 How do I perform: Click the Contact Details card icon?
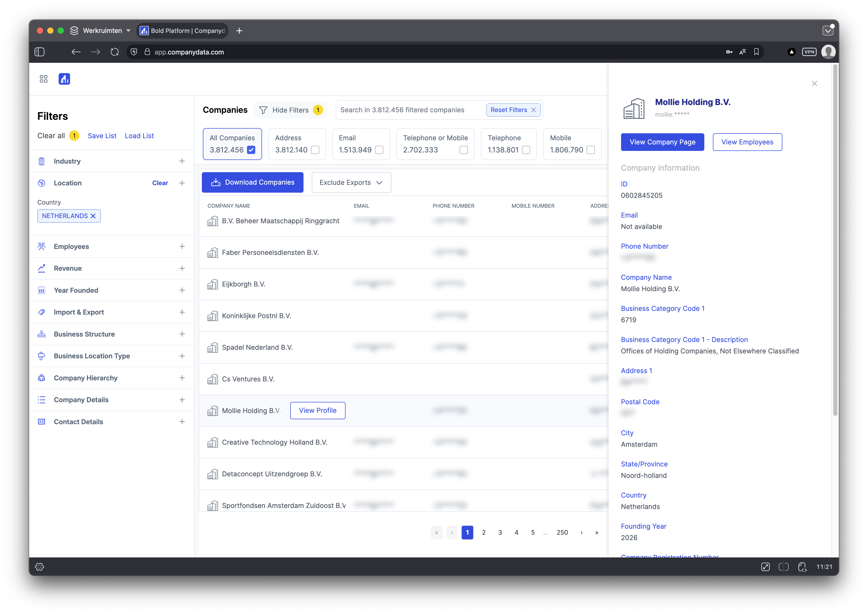[x=42, y=422]
